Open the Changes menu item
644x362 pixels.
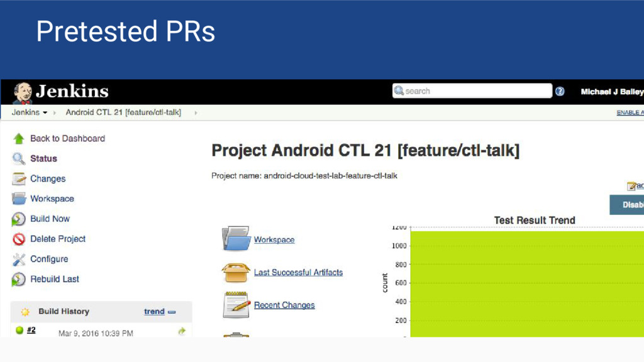[x=48, y=178]
